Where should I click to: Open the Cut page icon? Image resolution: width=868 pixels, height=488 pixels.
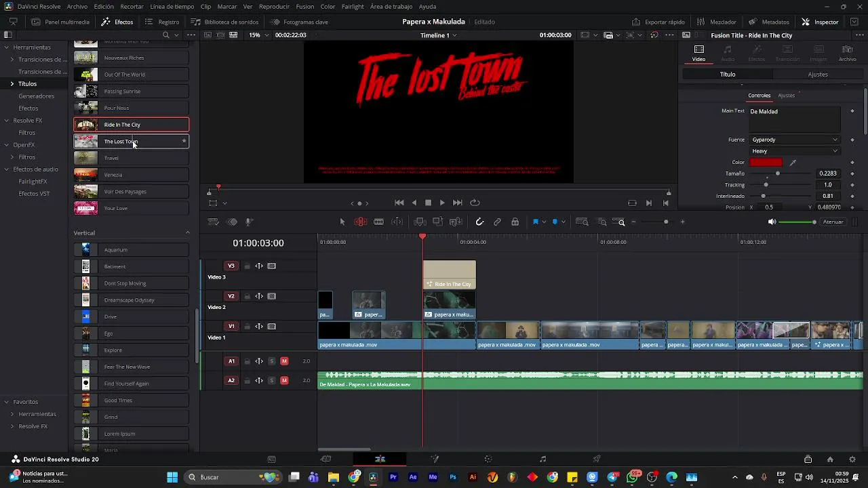click(325, 460)
